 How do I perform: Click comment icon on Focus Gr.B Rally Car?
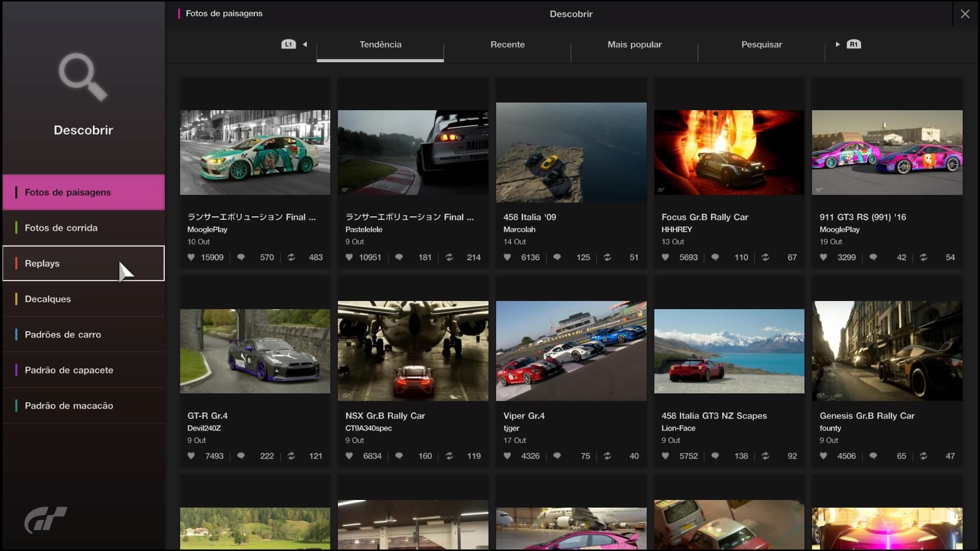click(715, 257)
